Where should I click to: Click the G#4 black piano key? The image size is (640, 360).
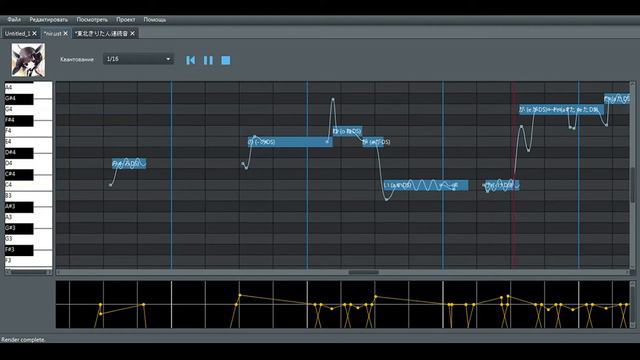(x=19, y=99)
